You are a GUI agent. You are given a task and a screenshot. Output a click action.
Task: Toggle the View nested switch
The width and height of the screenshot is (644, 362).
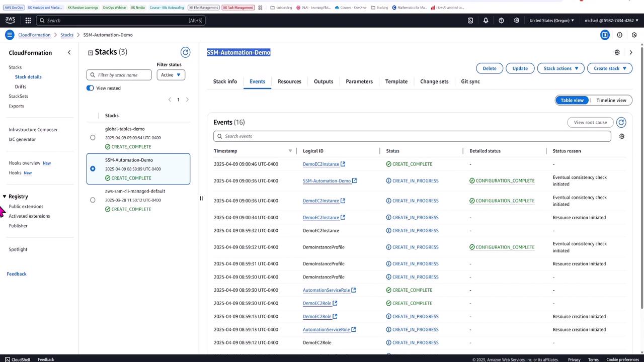click(90, 88)
